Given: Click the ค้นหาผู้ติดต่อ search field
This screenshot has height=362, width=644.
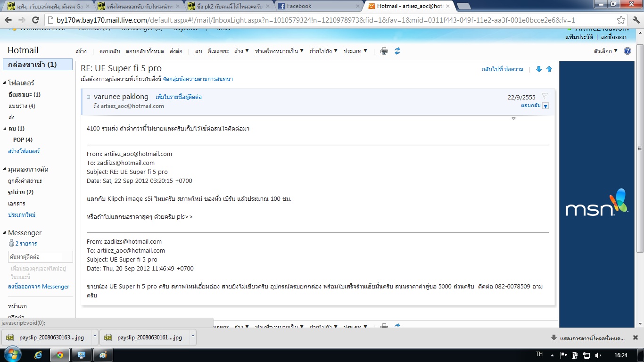Looking at the screenshot, I should (x=41, y=257).
